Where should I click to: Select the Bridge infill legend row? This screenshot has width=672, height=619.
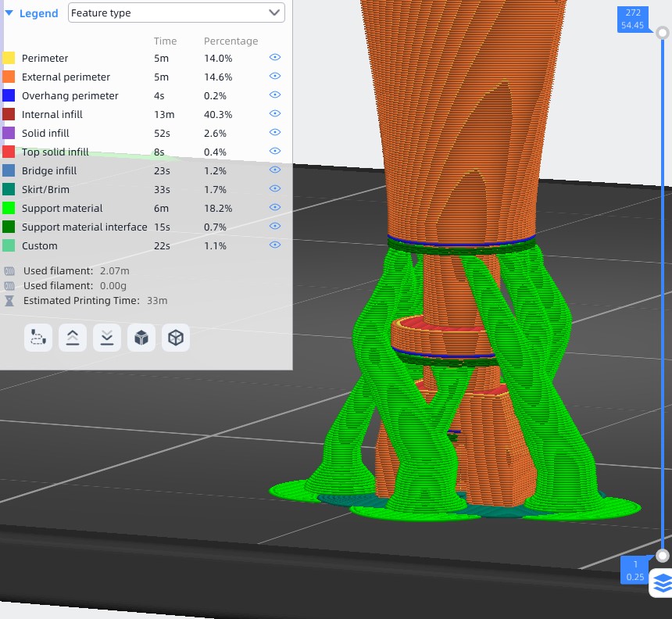49,170
